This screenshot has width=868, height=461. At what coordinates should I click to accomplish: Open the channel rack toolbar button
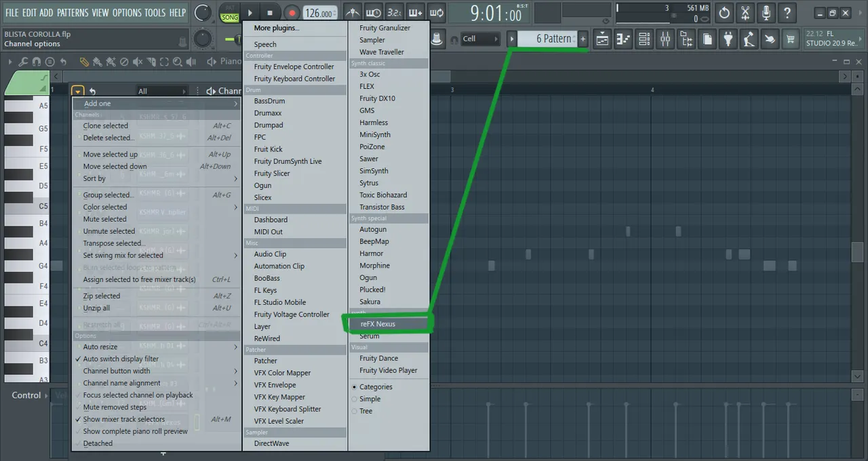click(644, 39)
